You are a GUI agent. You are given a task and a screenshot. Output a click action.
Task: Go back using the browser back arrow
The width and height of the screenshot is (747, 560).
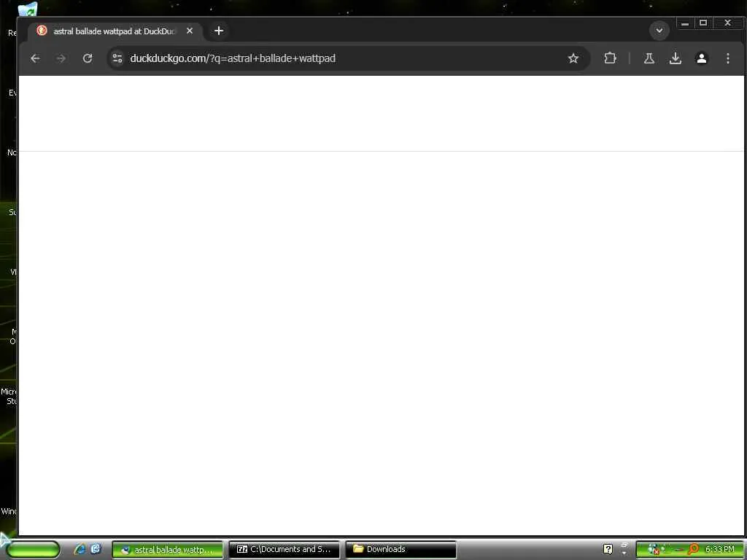tap(35, 58)
